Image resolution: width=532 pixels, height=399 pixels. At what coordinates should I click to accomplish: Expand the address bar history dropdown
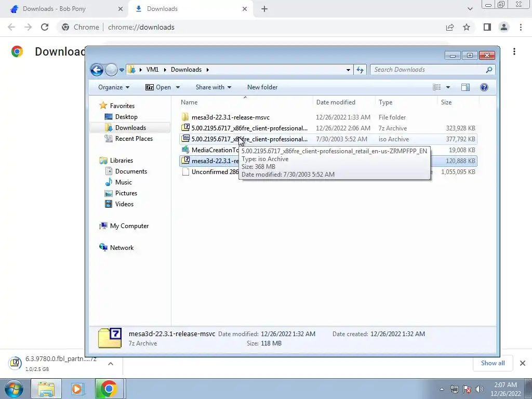(x=348, y=70)
